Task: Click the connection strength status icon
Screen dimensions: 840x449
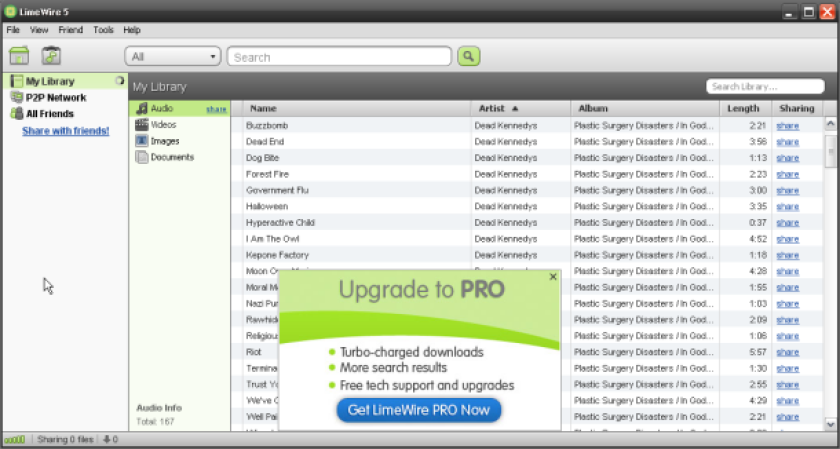Action: 15,440
